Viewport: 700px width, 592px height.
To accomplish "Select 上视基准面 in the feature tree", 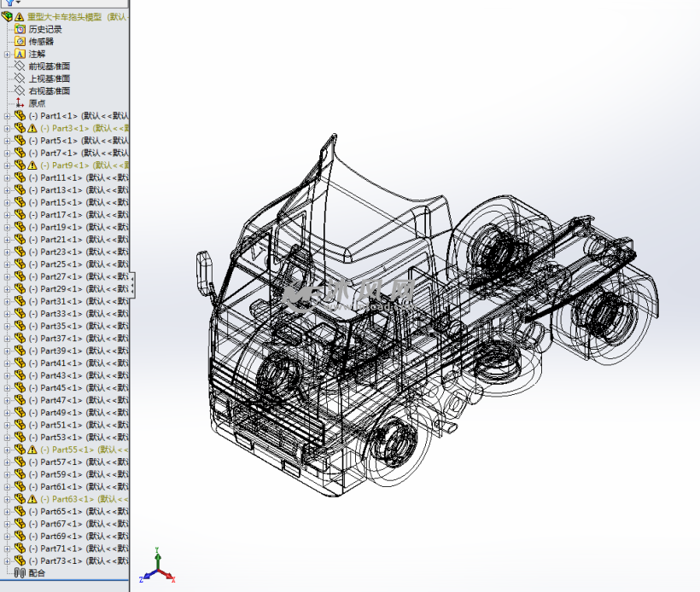I will click(50, 78).
